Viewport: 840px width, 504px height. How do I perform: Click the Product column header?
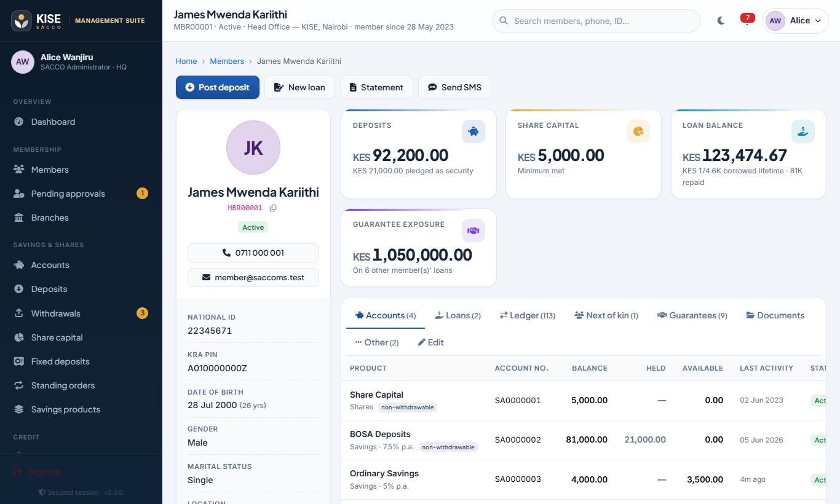[368, 368]
